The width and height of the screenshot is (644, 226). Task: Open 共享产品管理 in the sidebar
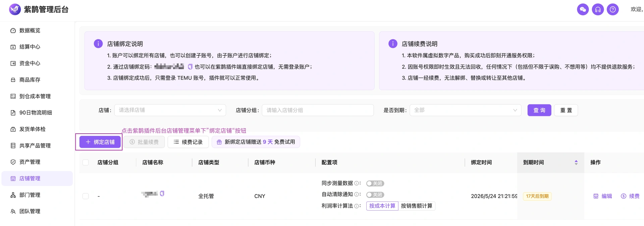click(x=37, y=146)
